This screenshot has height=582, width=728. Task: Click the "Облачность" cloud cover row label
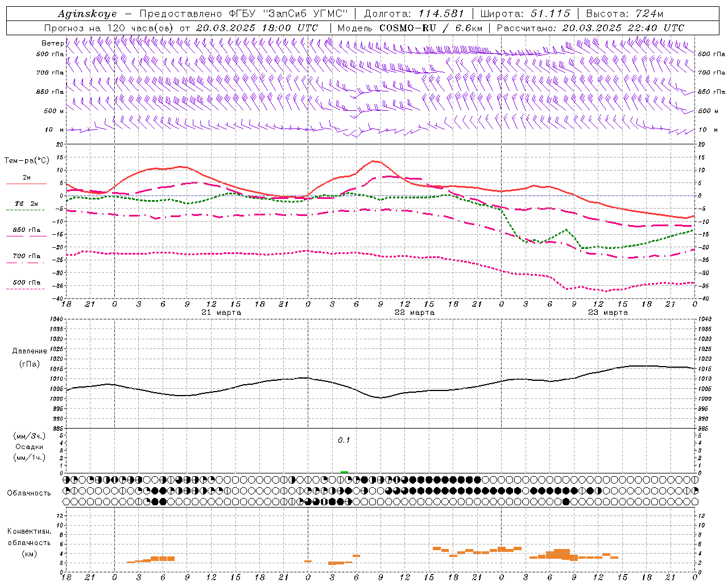tap(29, 493)
